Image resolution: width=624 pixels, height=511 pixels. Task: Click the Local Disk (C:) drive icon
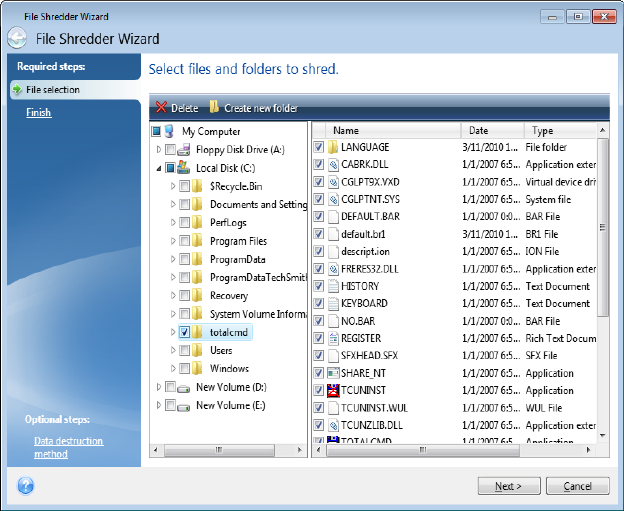(x=183, y=168)
